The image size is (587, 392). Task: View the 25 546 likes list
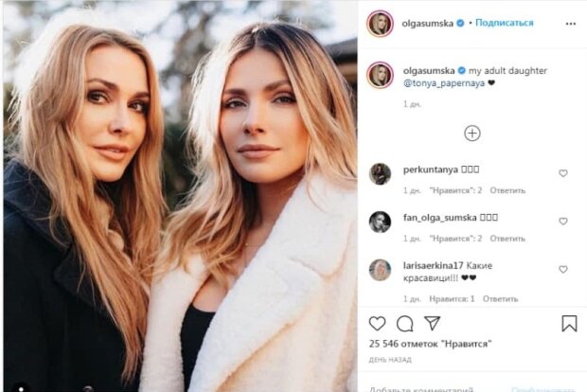(430, 344)
